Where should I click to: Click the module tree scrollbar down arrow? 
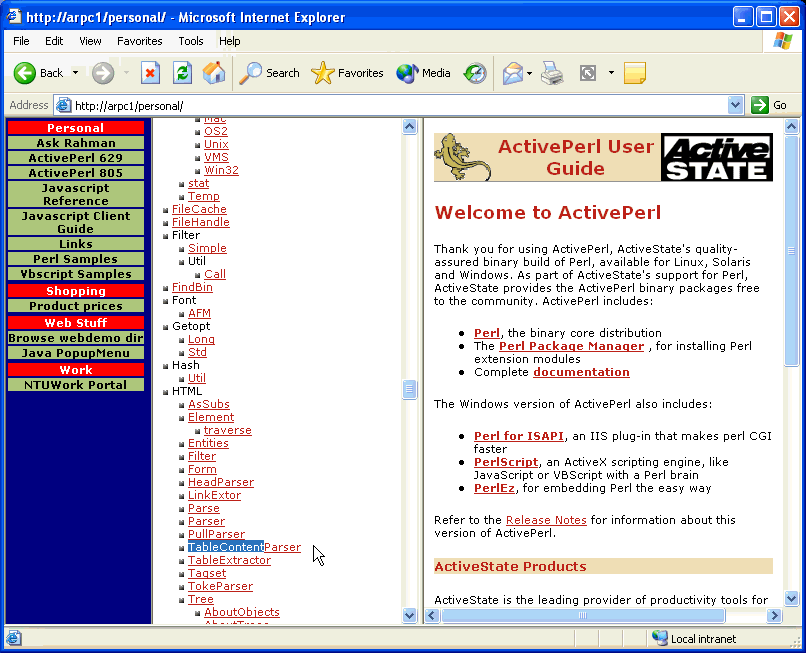409,615
